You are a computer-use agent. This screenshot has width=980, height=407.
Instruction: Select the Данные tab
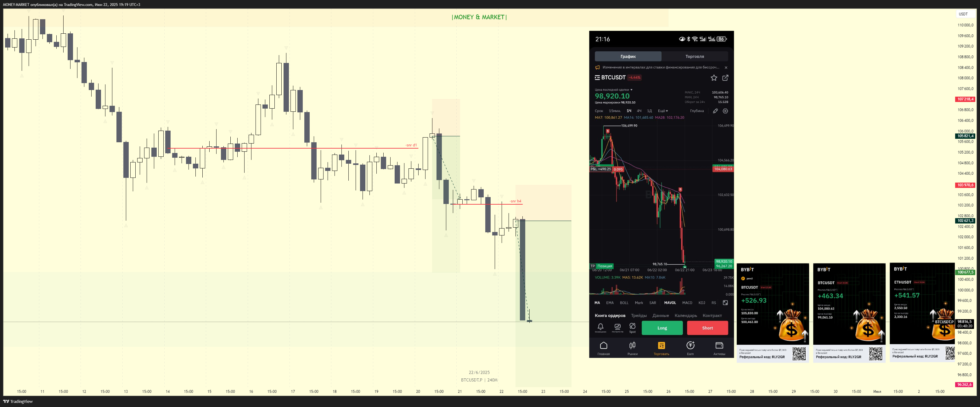(661, 316)
